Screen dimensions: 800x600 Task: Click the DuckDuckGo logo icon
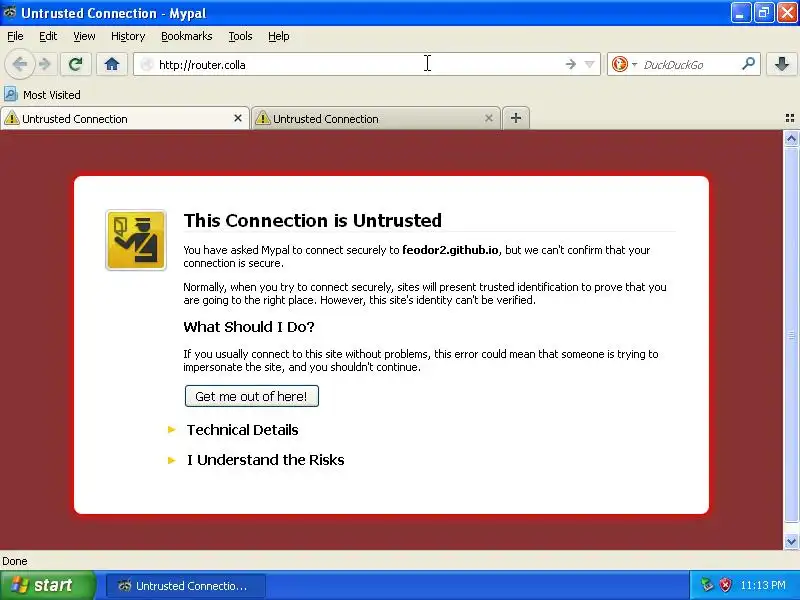point(619,64)
